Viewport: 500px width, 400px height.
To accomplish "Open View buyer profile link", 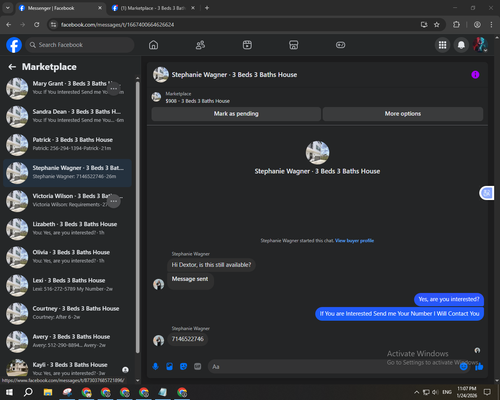I will [x=354, y=241].
